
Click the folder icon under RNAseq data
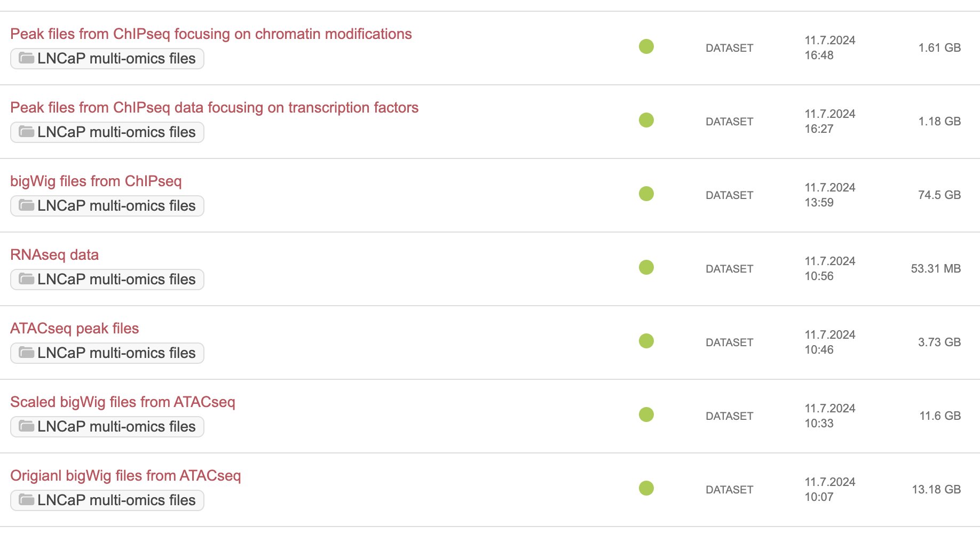click(x=27, y=278)
